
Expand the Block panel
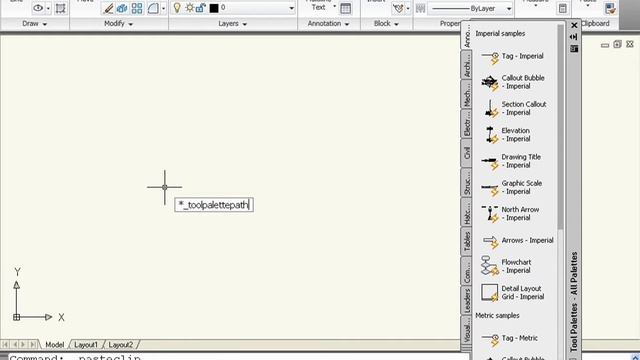386,24
